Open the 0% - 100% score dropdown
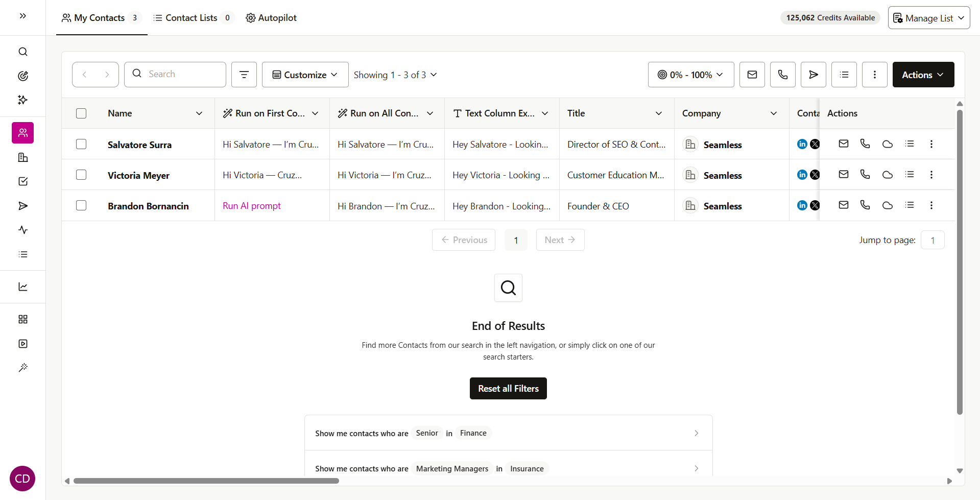 [691, 75]
